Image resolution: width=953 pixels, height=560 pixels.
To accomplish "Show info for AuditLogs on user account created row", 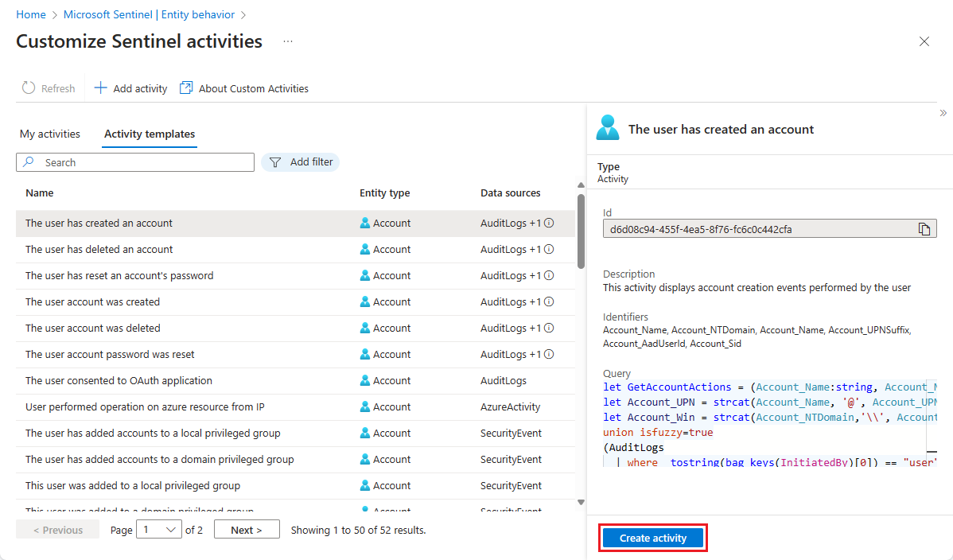I will click(548, 301).
